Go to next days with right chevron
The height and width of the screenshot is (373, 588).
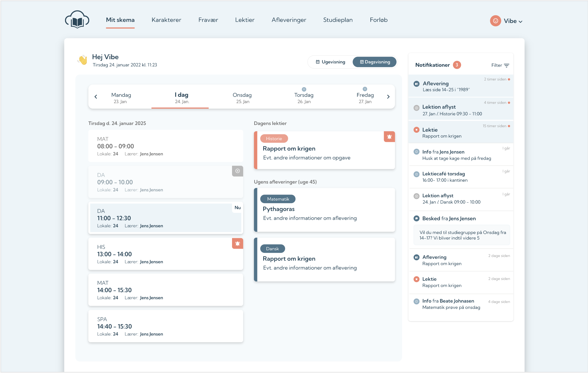coord(388,97)
